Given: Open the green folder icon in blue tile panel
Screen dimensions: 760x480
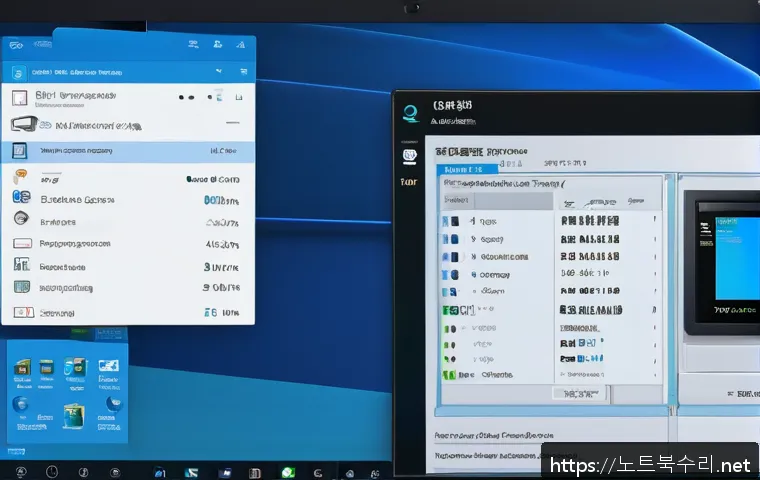Looking at the screenshot, I should coord(74,416).
